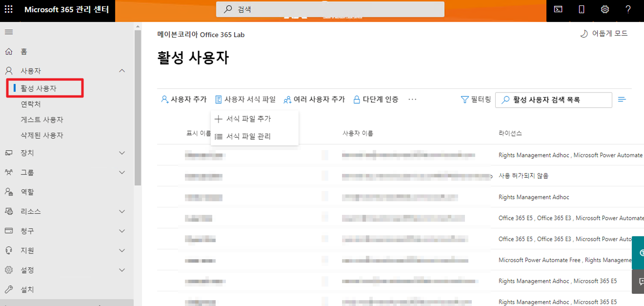The image size is (644, 306).
Task: Click the 활성 사용자 검색 목록 field
Action: pyautogui.click(x=554, y=99)
